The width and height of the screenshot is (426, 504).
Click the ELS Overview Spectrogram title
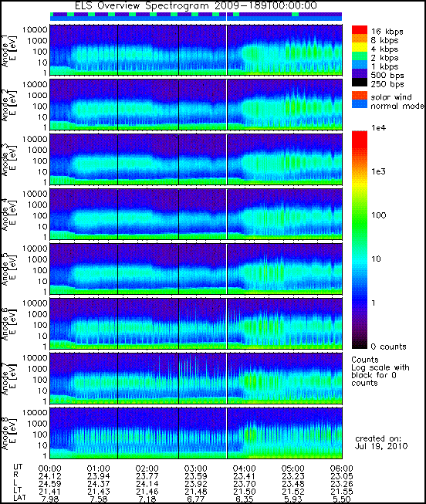click(x=196, y=5)
